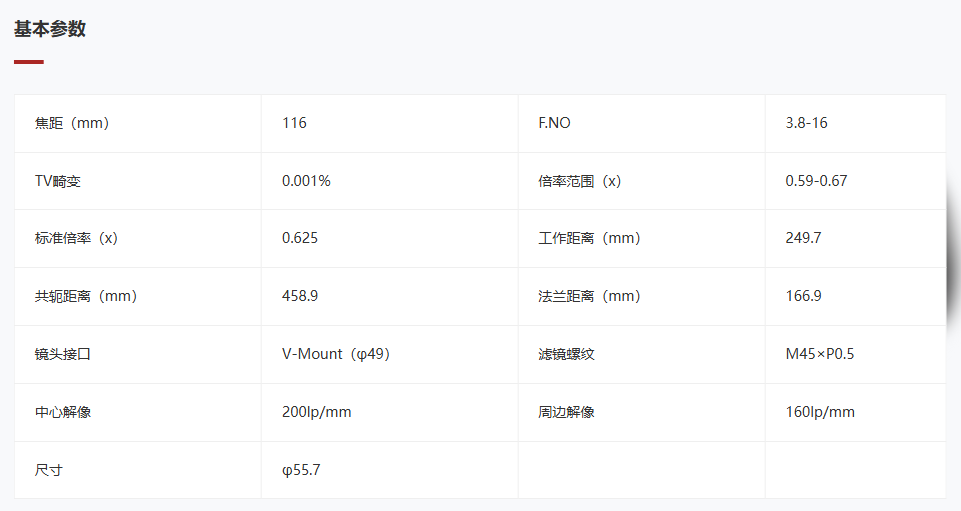Click the filter thread value M45×P0.5
Image resolution: width=961 pixels, height=511 pixels.
point(820,354)
